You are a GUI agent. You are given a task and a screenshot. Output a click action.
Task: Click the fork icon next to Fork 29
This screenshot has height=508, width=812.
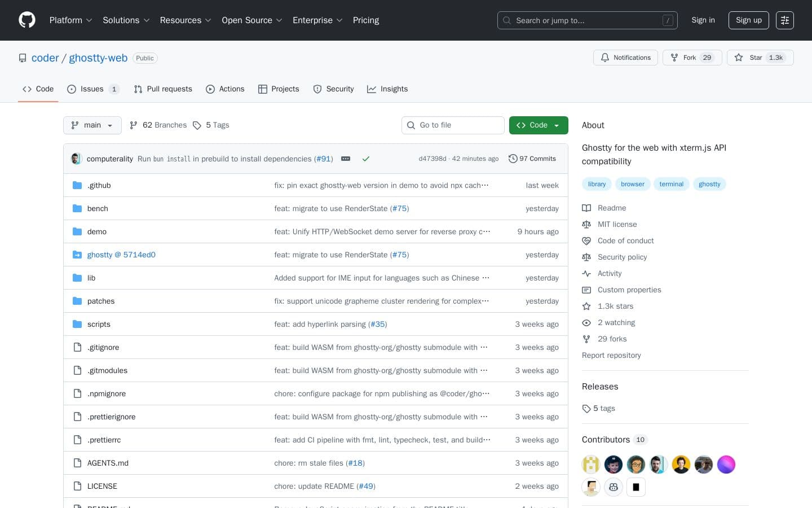[x=674, y=58]
